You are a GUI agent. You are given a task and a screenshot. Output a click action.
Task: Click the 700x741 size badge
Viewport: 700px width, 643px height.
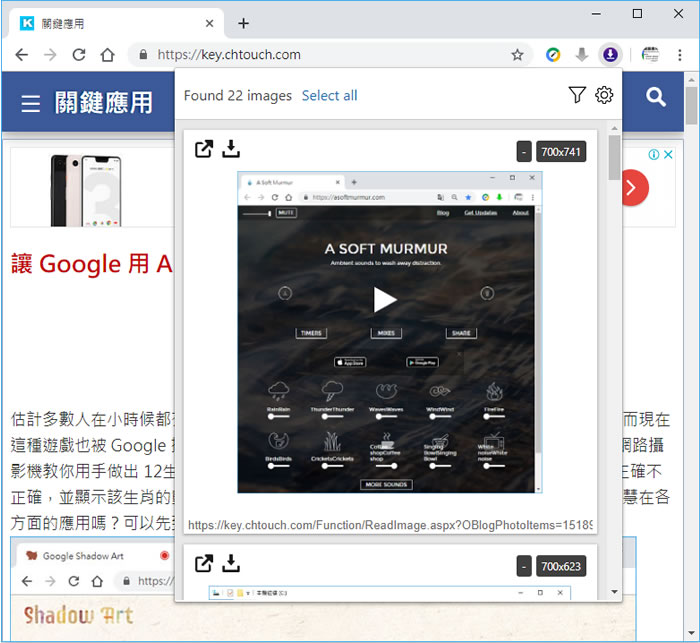coord(561,152)
